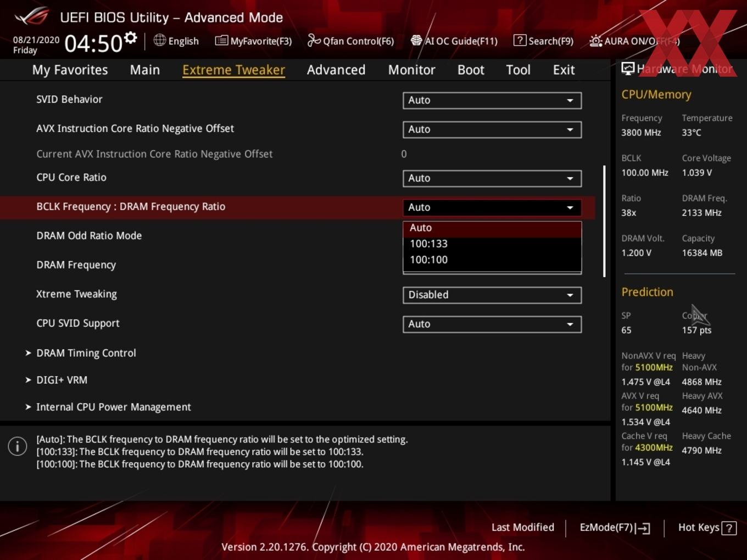This screenshot has width=747, height=560.
Task: Switch to Monitor tab
Action: 411,70
